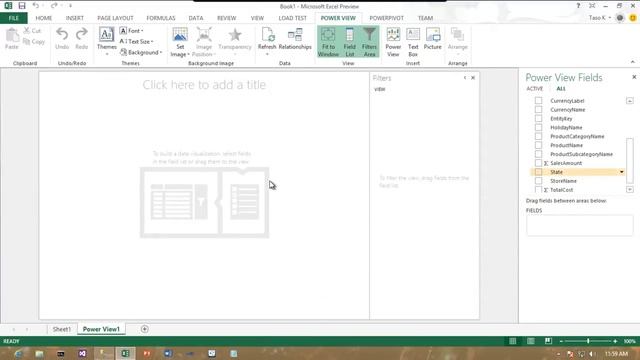640x360 pixels.
Task: Click the Paste icon in Clipboard group
Action: pyautogui.click(x=12, y=36)
